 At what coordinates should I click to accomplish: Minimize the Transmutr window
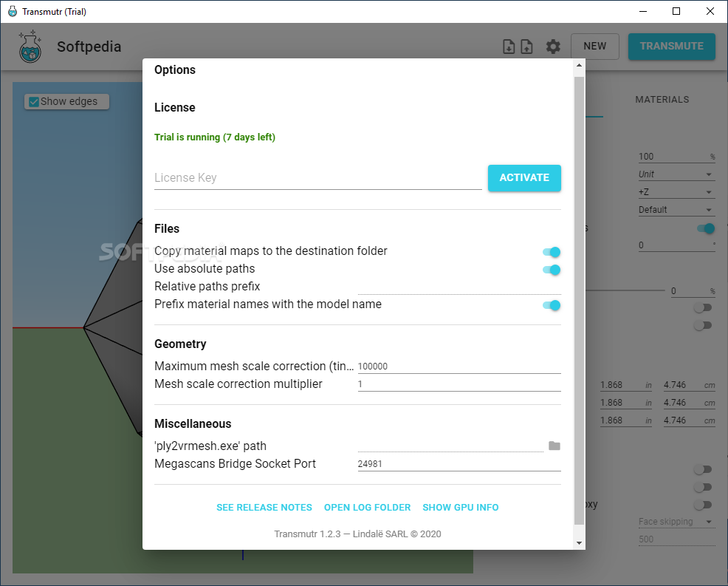[643, 11]
